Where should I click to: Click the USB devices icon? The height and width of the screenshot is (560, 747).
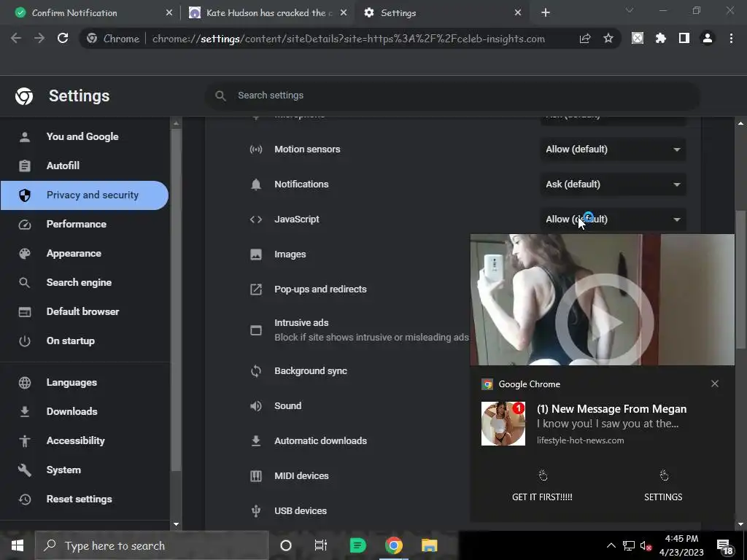point(256,511)
